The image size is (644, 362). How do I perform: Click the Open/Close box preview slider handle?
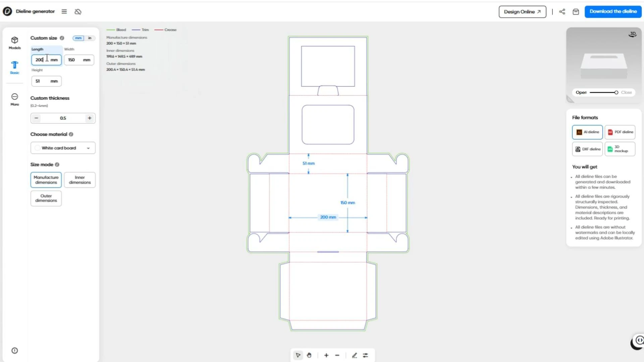tap(616, 93)
